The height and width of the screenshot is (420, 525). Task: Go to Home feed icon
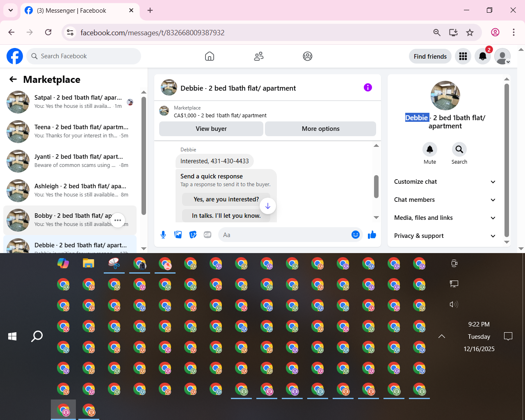(210, 56)
